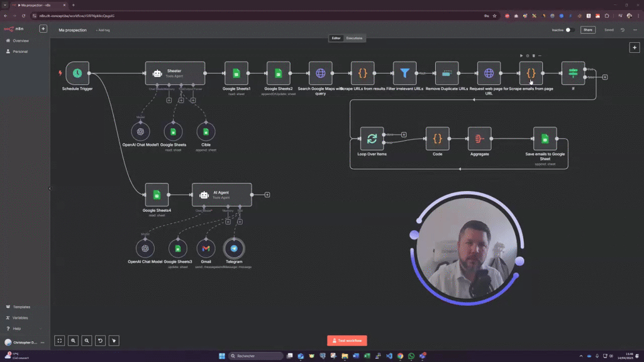The height and width of the screenshot is (362, 644).
Task: Click the zoom out canvas button
Action: click(x=87, y=341)
